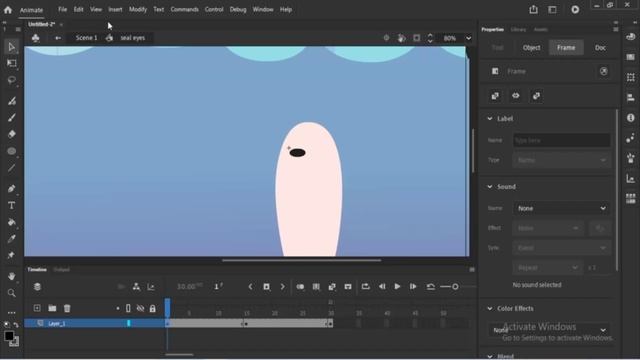Click the timeline zoom slider handle
This screenshot has height=360, width=640.
(455, 287)
